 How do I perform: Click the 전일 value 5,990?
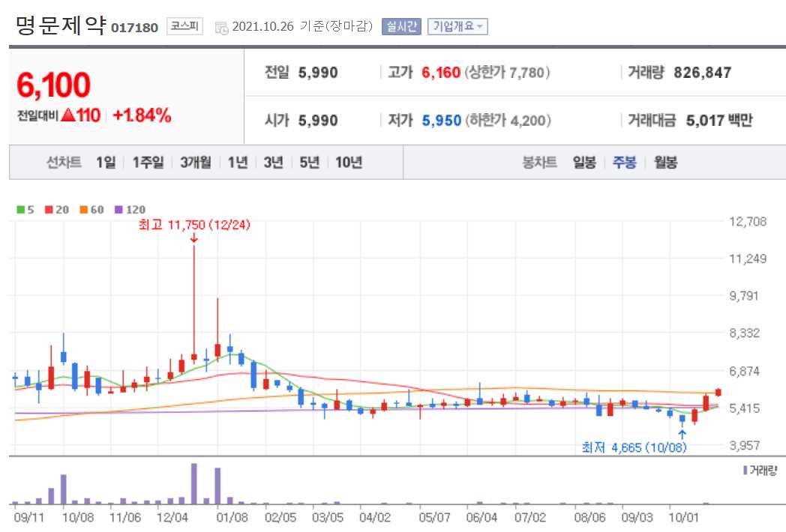[x=318, y=73]
